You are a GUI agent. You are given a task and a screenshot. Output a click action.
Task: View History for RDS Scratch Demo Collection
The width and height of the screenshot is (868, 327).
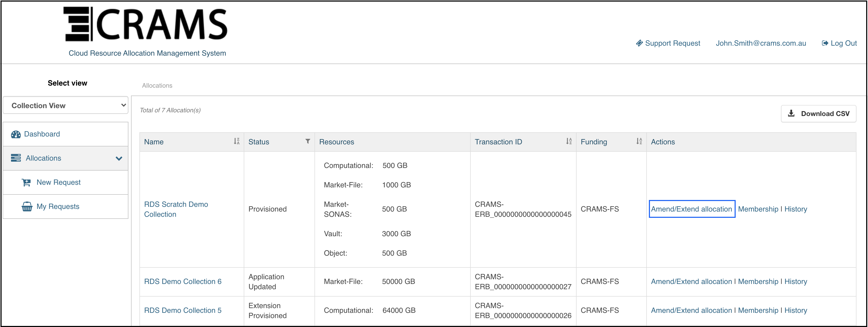tap(796, 209)
